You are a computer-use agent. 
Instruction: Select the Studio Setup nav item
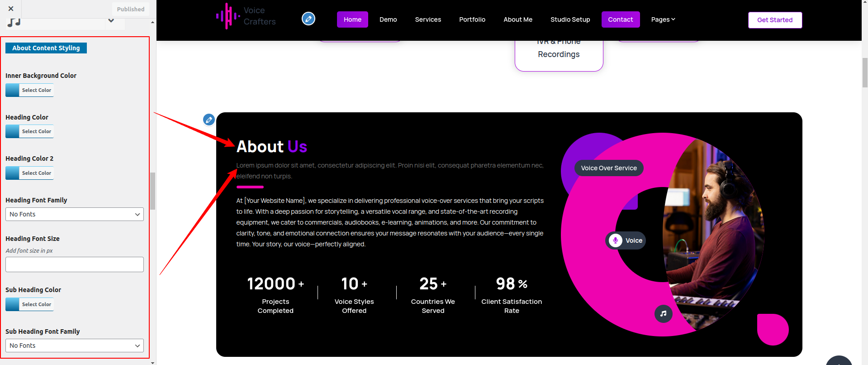(570, 19)
